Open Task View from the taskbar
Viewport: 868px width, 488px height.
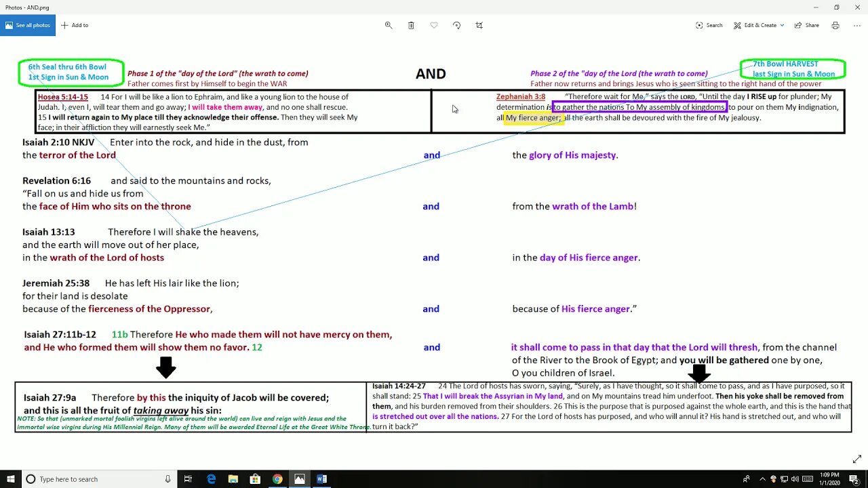point(189,479)
